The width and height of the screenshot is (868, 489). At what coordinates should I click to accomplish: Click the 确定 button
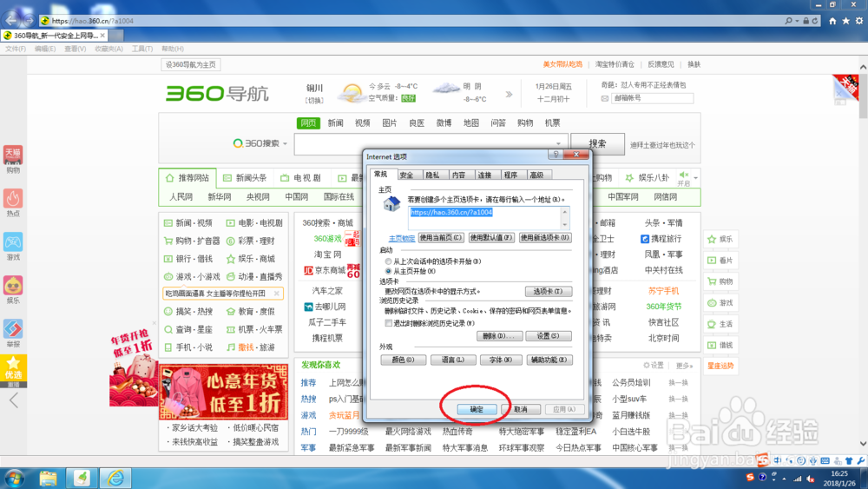pos(476,409)
